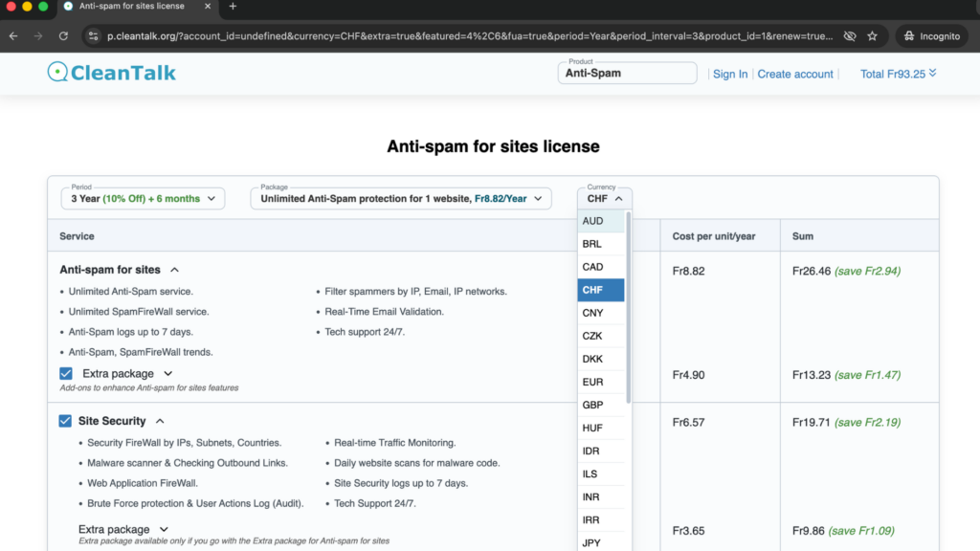The image size is (980, 551).
Task: Click the Create account link
Action: point(795,74)
